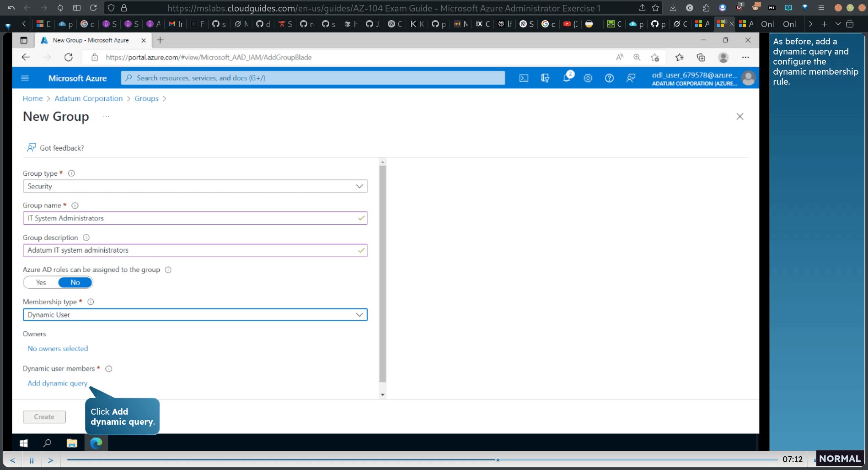The height and width of the screenshot is (470, 868).
Task: Open Windows taskbar search
Action: (x=47, y=443)
